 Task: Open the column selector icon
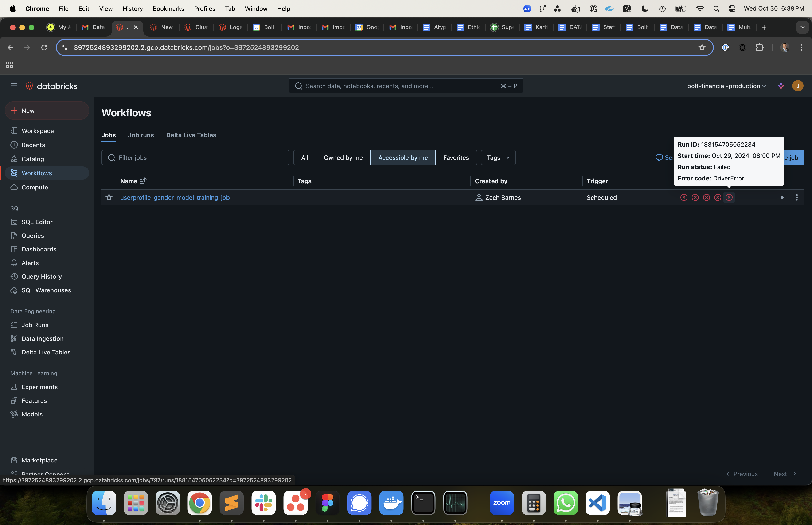(x=797, y=181)
